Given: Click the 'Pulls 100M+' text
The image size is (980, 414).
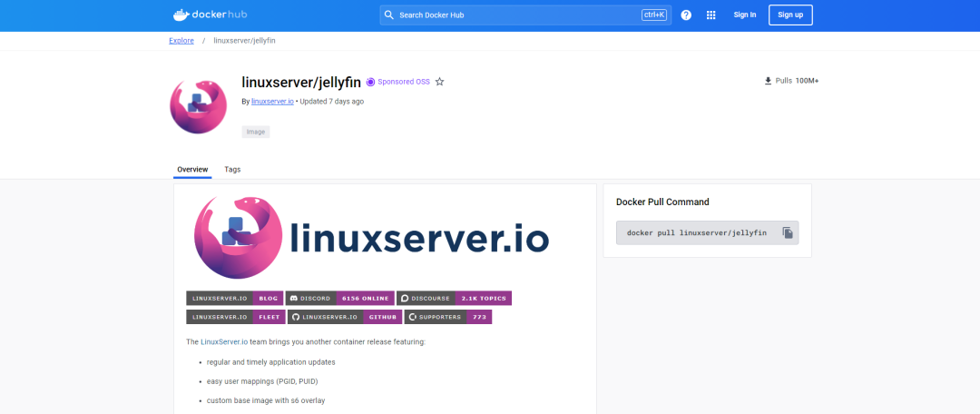Looking at the screenshot, I should (797, 81).
